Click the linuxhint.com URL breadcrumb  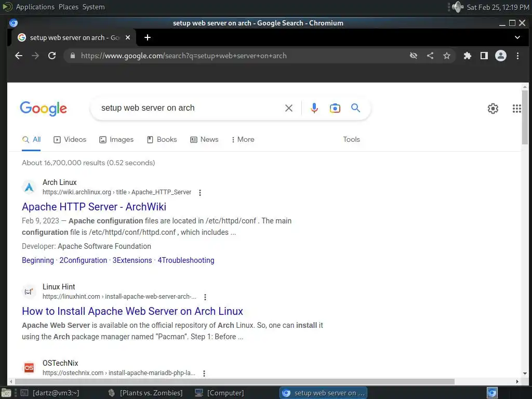point(119,297)
